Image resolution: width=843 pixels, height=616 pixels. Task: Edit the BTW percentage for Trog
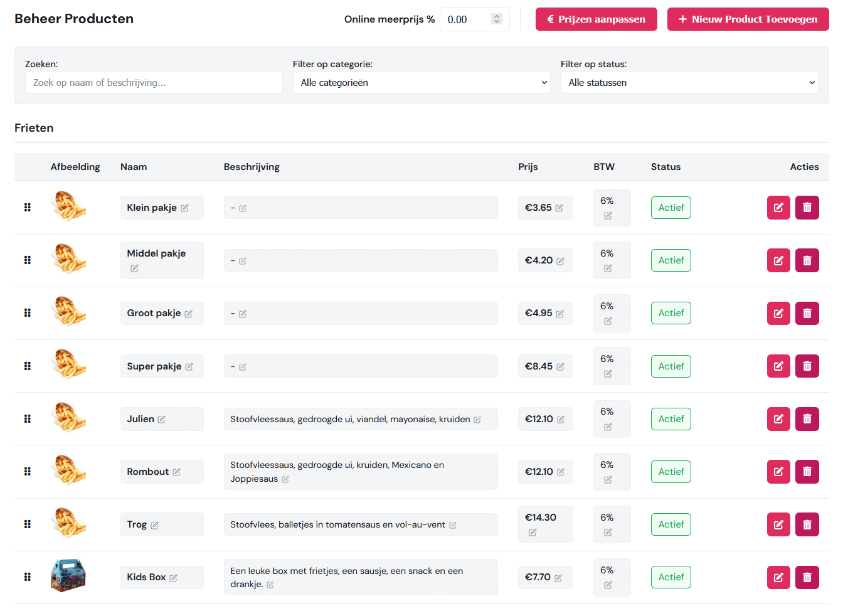click(608, 534)
